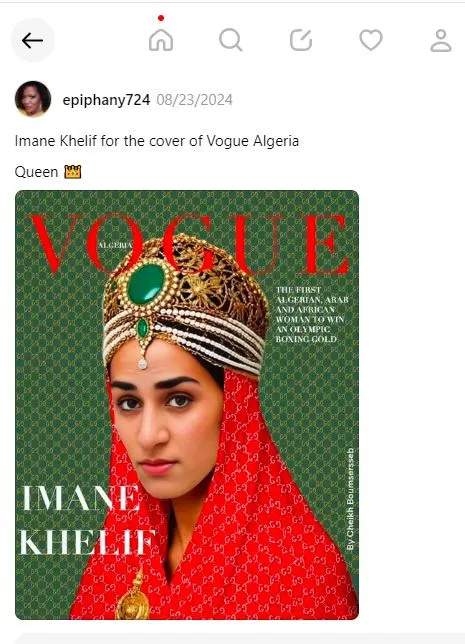This screenshot has width=465, height=644.
Task: Open the Home feed icon
Action: click(161, 40)
